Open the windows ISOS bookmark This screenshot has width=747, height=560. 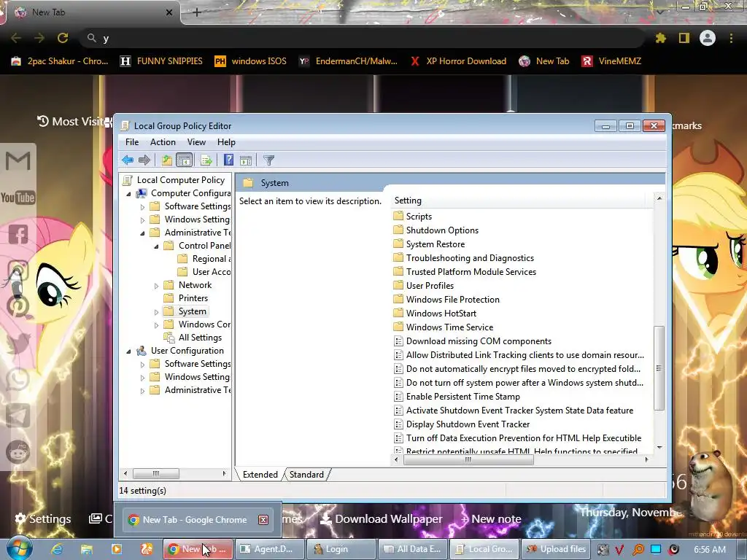click(251, 61)
